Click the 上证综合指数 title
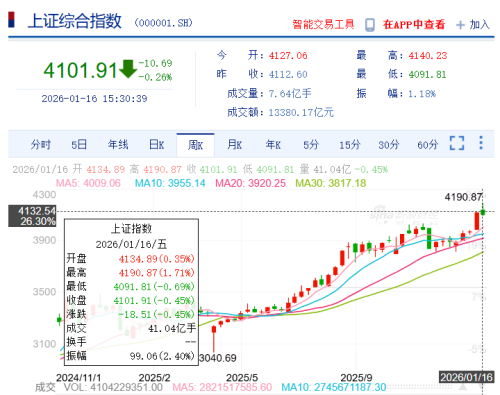The width and height of the screenshot is (500, 395). point(74,21)
